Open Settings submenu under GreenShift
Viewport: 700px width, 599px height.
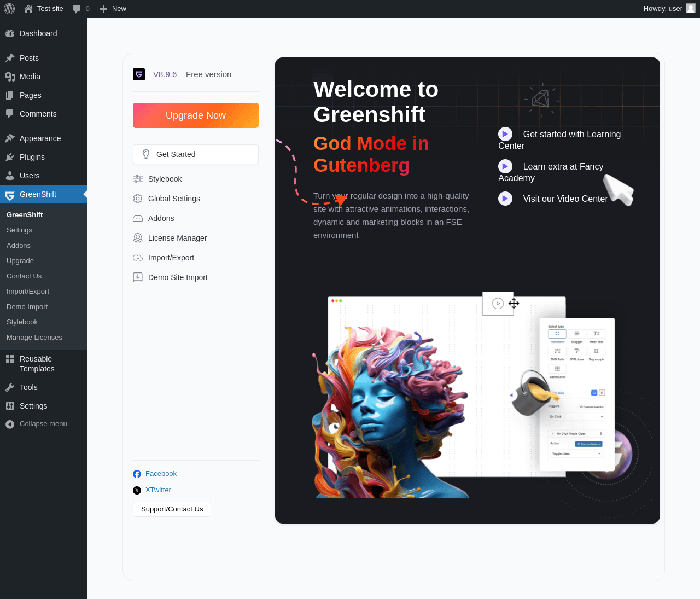(19, 230)
